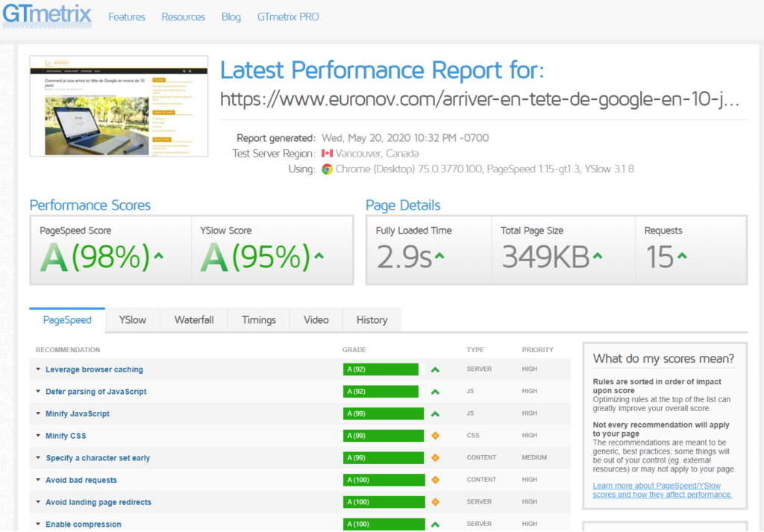Open the Features menu link

127,17
